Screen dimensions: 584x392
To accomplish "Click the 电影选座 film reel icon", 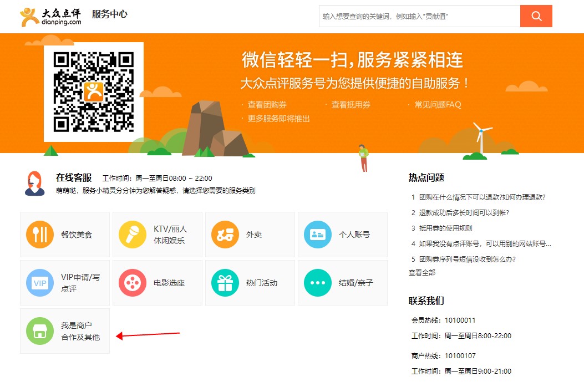I will pos(133,283).
